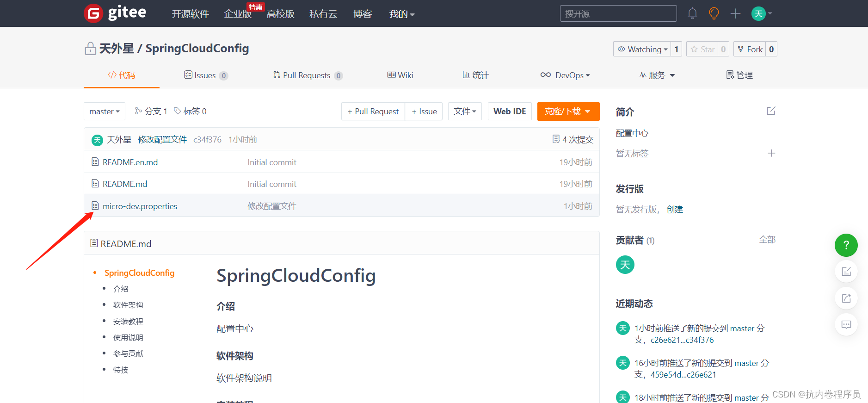
Task: Open 高校版 in the top navigation
Action: point(281,14)
